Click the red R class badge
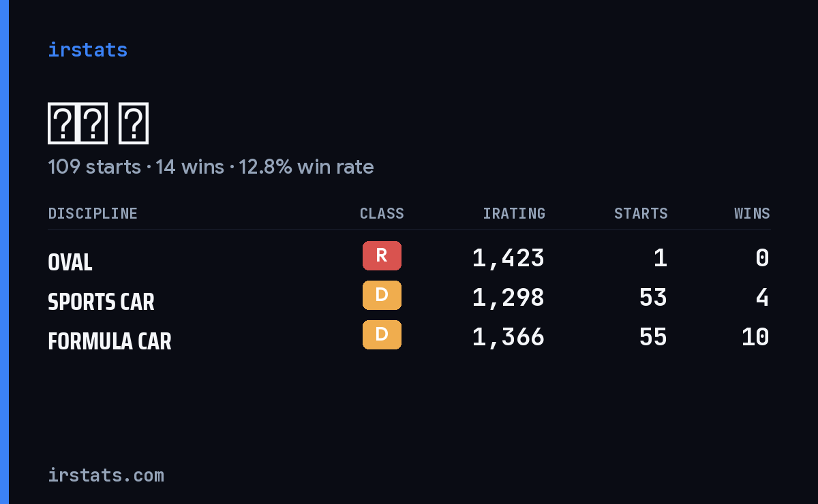 click(x=382, y=255)
